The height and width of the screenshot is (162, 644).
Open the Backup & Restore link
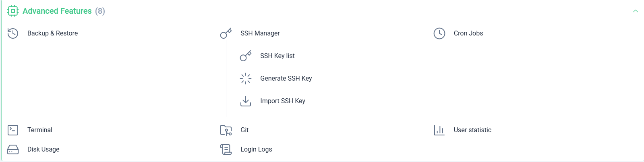pyautogui.click(x=53, y=33)
